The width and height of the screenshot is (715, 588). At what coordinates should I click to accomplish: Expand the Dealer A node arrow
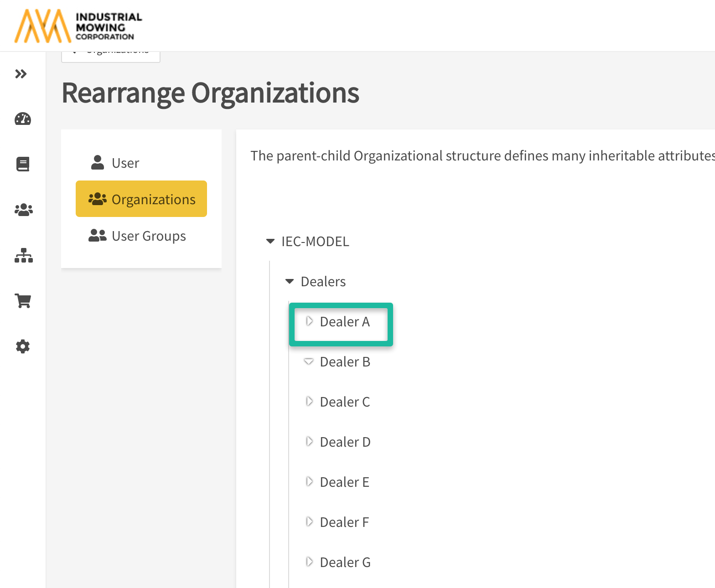point(309,321)
